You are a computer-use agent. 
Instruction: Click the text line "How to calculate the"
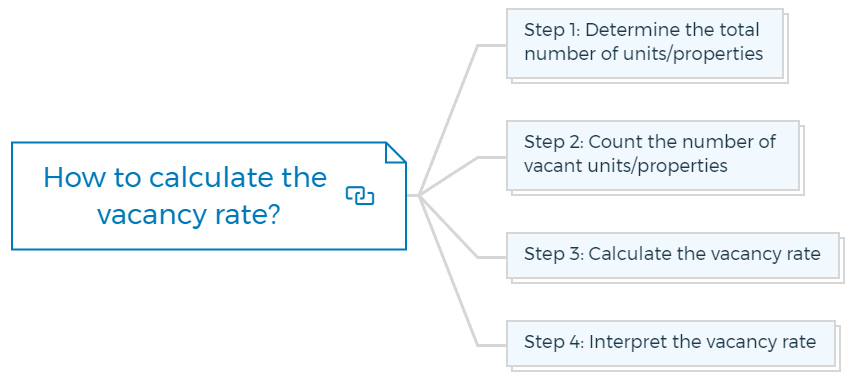(x=185, y=178)
